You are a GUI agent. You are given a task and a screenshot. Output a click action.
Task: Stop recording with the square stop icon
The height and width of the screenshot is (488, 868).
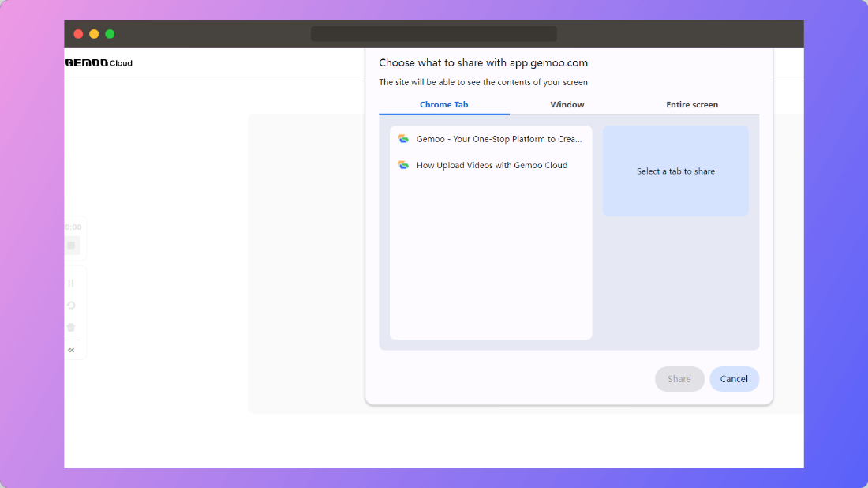click(x=71, y=246)
